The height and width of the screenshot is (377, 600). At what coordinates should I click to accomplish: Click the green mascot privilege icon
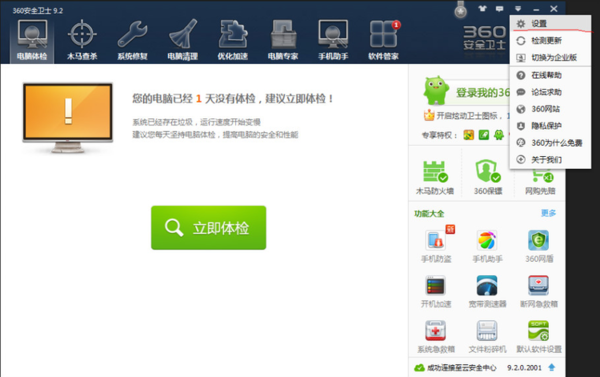click(499, 135)
